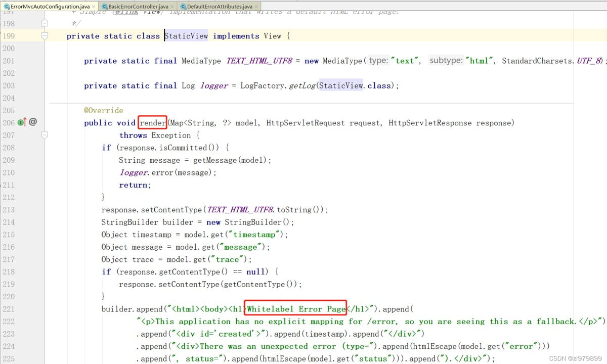Viewport: 607px width, 364px height.
Task: Click the getMessage call on line 209
Action: click(212, 160)
